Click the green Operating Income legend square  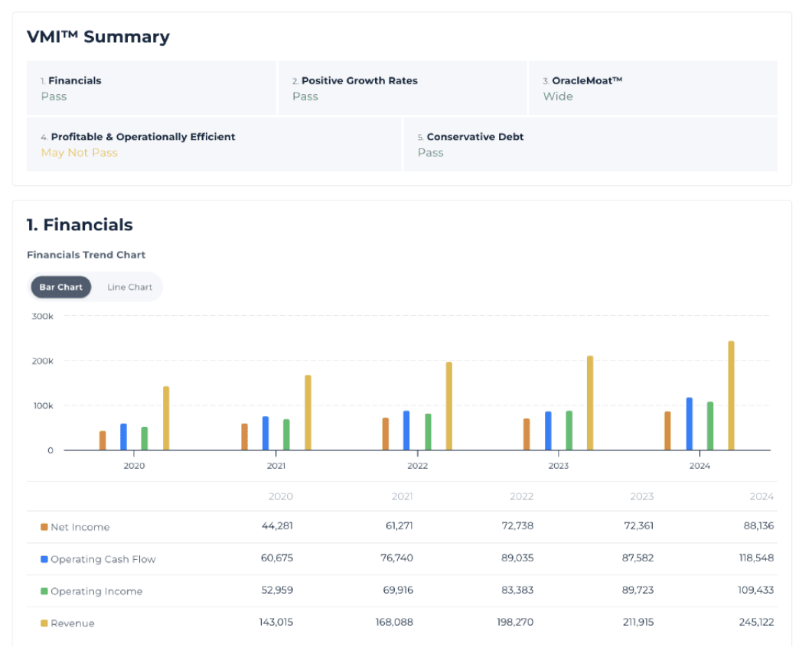click(x=44, y=591)
